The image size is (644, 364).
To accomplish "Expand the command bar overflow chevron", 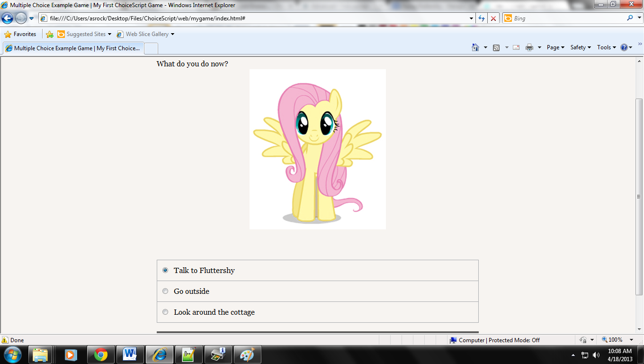I will click(640, 44).
